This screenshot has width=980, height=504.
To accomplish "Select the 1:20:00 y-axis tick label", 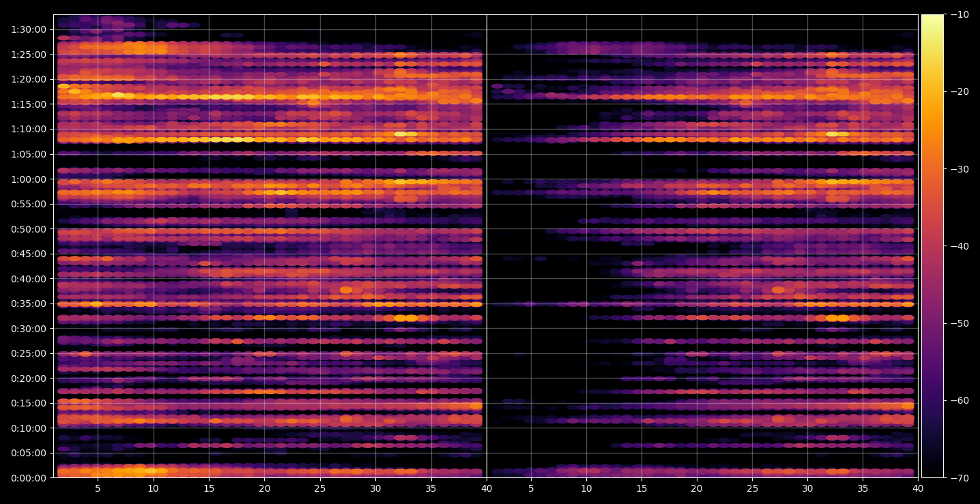I will coord(29,79).
